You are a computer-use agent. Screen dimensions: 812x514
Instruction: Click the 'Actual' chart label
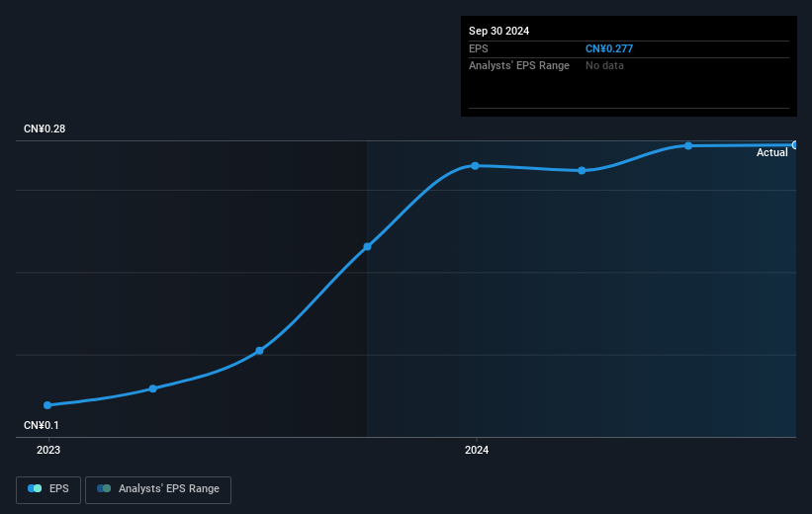tap(772, 152)
